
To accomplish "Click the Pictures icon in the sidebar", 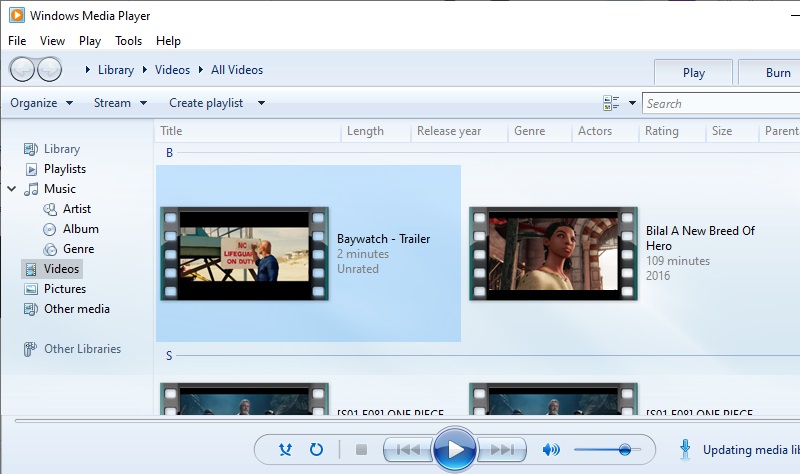I will pos(31,289).
